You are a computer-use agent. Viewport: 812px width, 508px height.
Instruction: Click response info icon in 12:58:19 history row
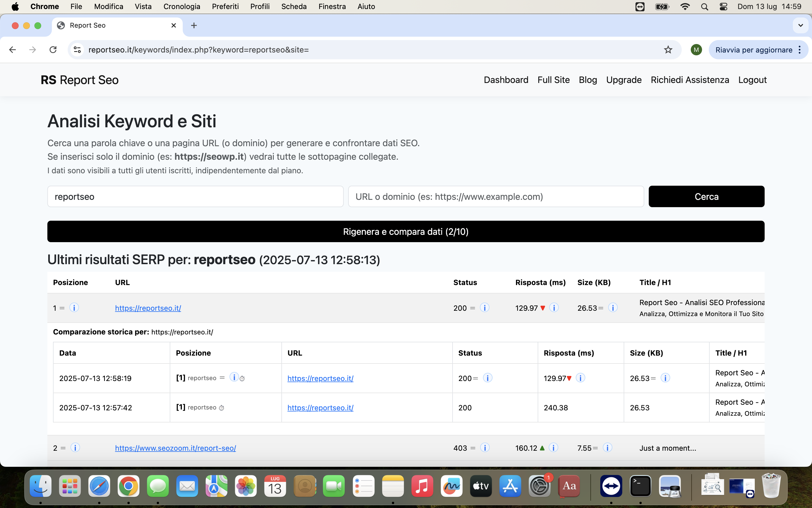point(581,378)
